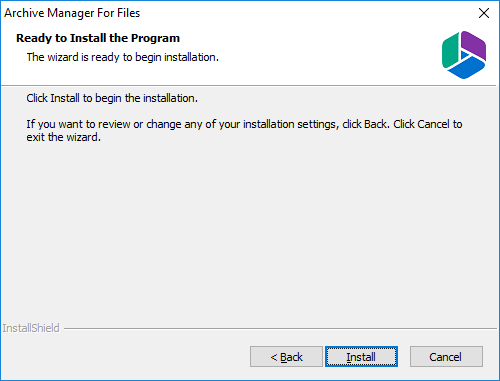Close the Archive Manager For Files window
The image size is (500, 381).
484,13
